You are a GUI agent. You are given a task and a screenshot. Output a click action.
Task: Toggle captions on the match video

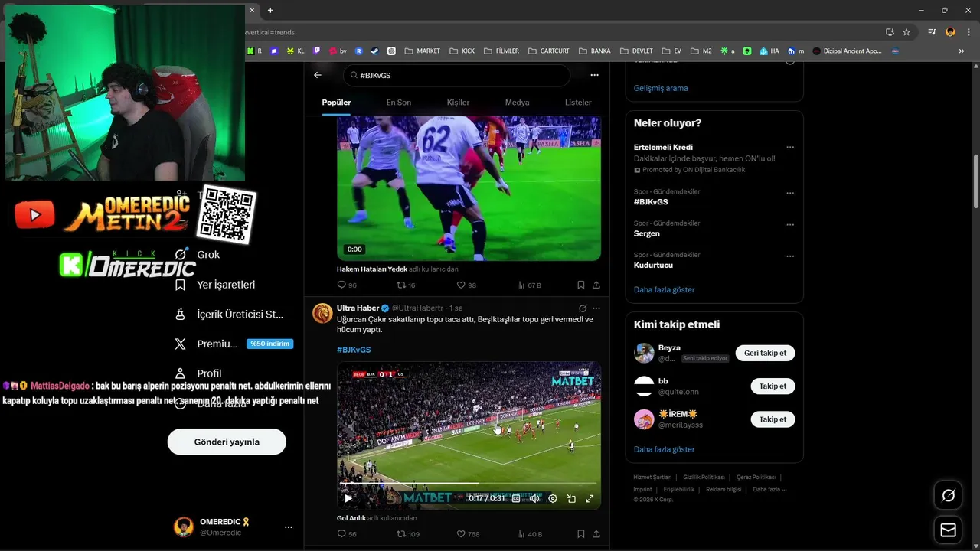click(516, 498)
